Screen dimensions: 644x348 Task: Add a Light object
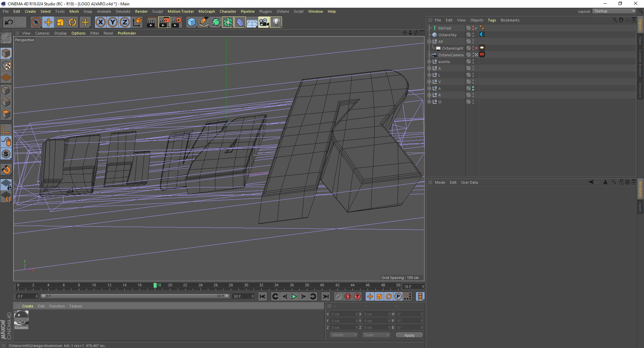click(x=276, y=22)
